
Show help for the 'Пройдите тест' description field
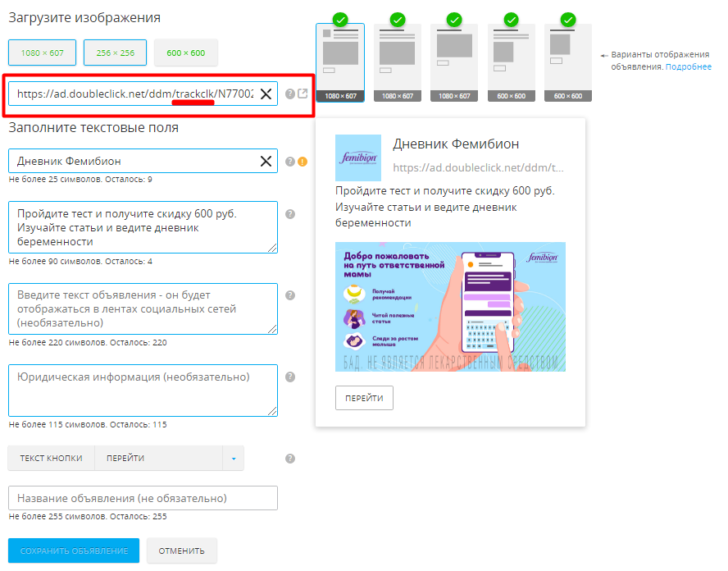(290, 214)
